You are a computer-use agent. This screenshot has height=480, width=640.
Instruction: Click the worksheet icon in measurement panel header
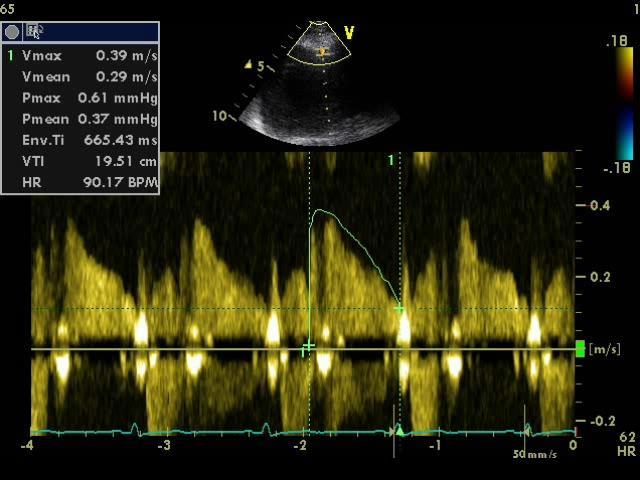[34, 31]
